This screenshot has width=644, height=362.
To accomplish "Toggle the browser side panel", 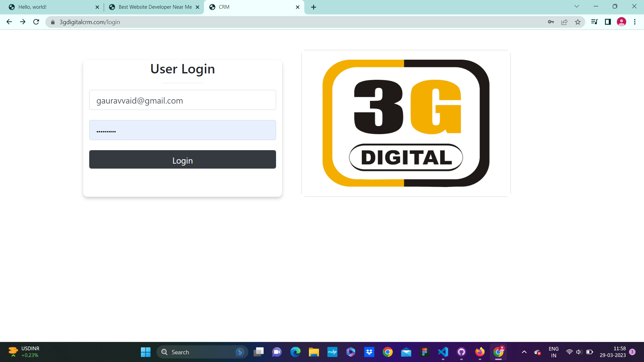I will click(x=608, y=22).
